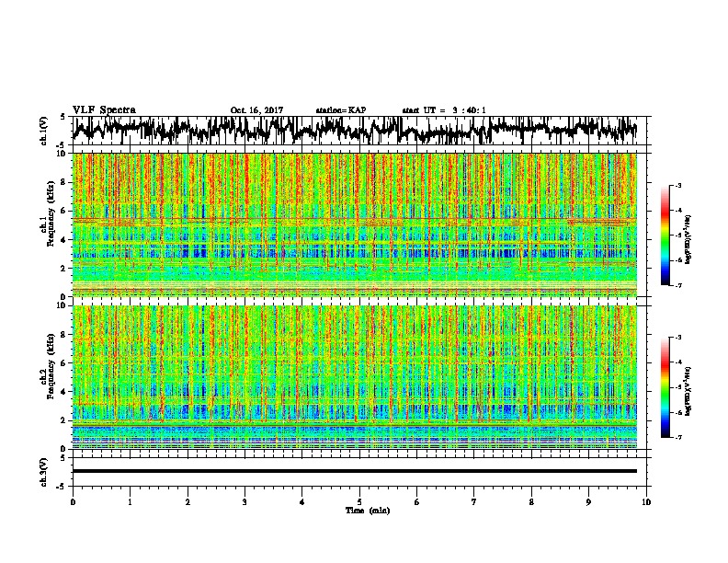This screenshot has height=563, width=728.
Task: Click the "8" tick label on time axis
Action: pos(531,502)
